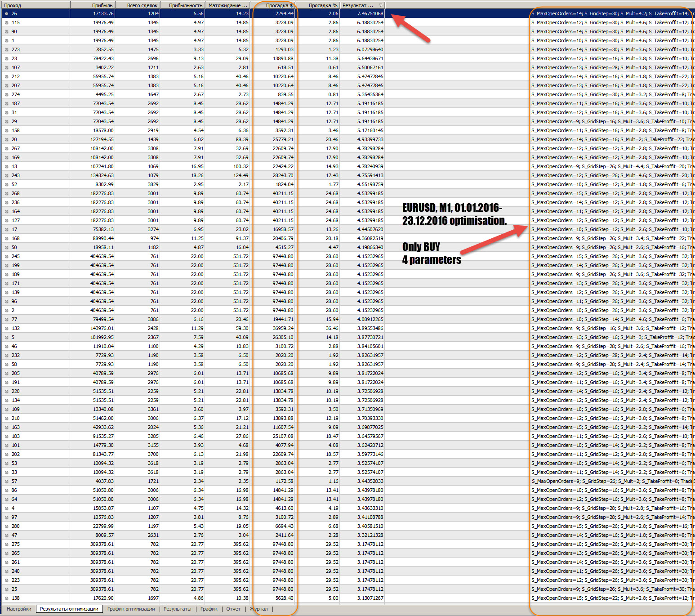Click the Результат column header
This screenshot has height=616, width=695.
[362, 5]
